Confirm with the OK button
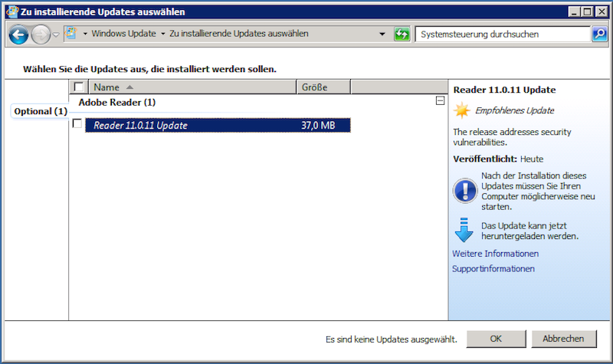The image size is (613, 364). (x=496, y=339)
